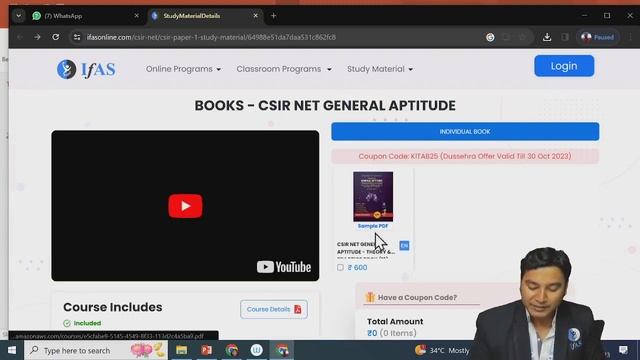
Task: Click the ₹ 600 price text
Action: click(x=358, y=268)
